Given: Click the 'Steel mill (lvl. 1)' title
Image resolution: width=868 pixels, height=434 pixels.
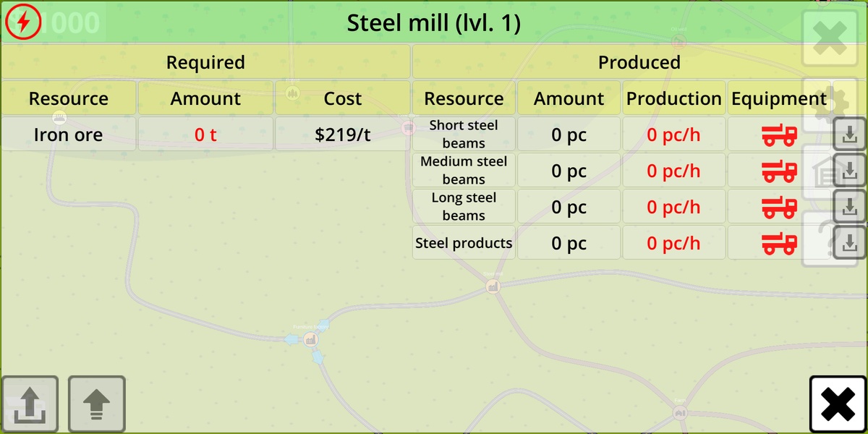Looking at the screenshot, I should coord(434,23).
